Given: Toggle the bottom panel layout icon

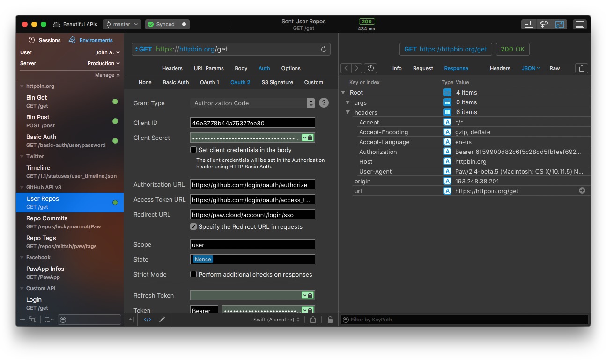Looking at the screenshot, I should pos(580,24).
